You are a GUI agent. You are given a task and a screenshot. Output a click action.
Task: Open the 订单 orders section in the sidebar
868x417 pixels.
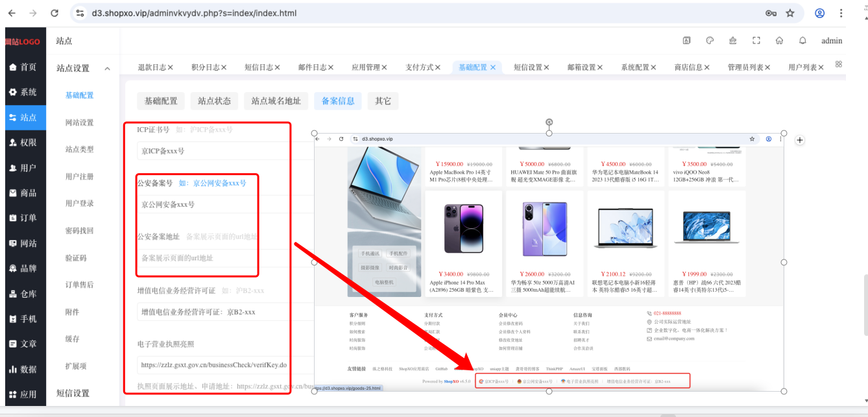click(x=23, y=218)
